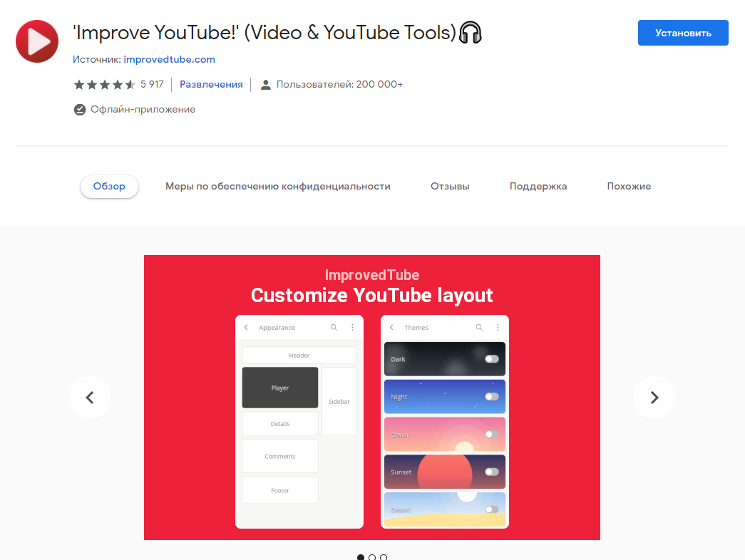Click the Офлайн-приложение label

(x=143, y=110)
